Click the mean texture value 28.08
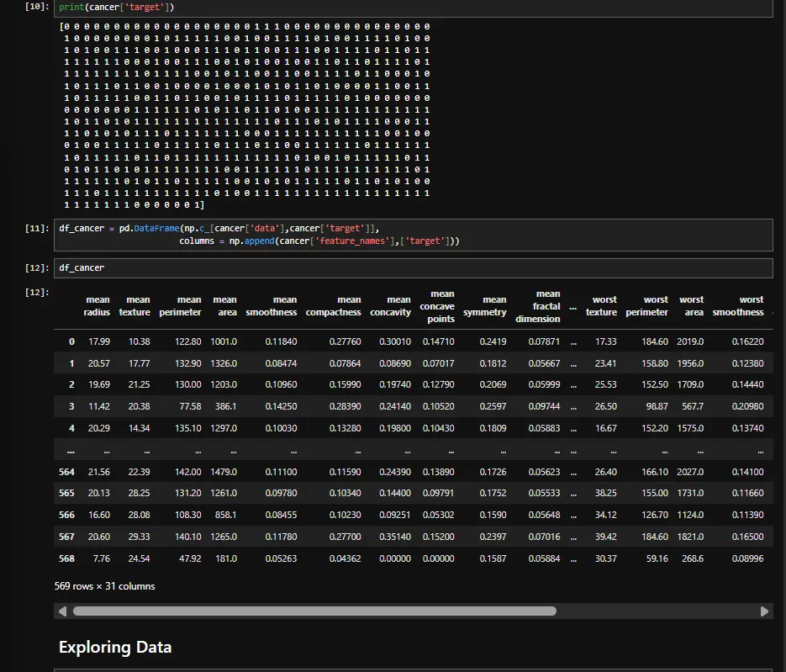The image size is (786, 672). [x=139, y=515]
